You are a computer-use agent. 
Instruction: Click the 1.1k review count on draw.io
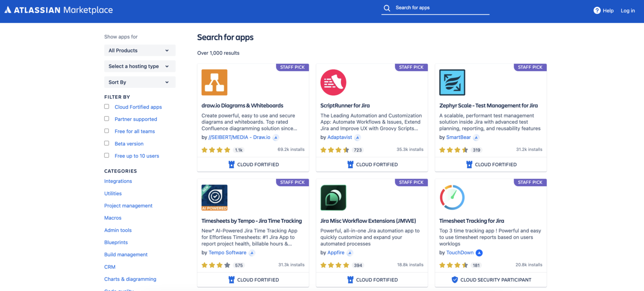pyautogui.click(x=239, y=150)
